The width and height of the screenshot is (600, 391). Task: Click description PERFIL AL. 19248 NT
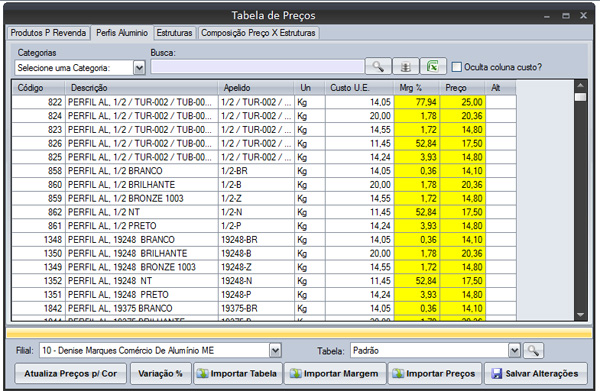(142, 281)
